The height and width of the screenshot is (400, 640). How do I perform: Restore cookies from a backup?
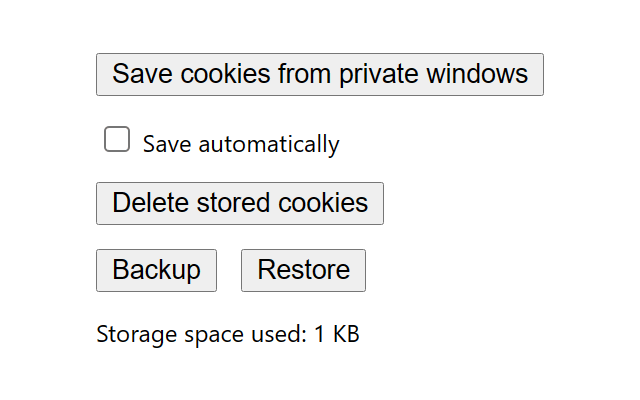[x=303, y=270]
